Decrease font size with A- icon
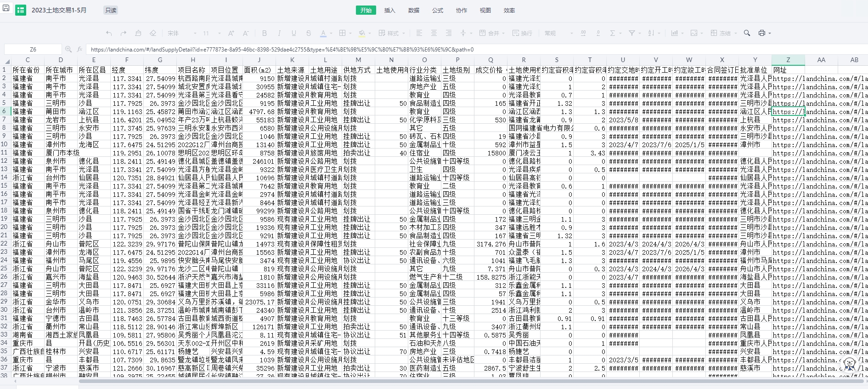 point(246,33)
